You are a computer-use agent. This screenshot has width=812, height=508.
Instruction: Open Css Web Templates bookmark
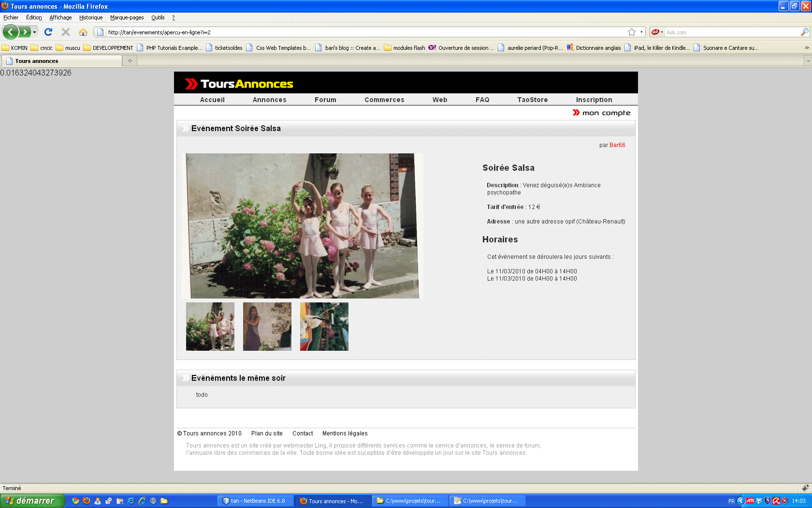point(279,48)
